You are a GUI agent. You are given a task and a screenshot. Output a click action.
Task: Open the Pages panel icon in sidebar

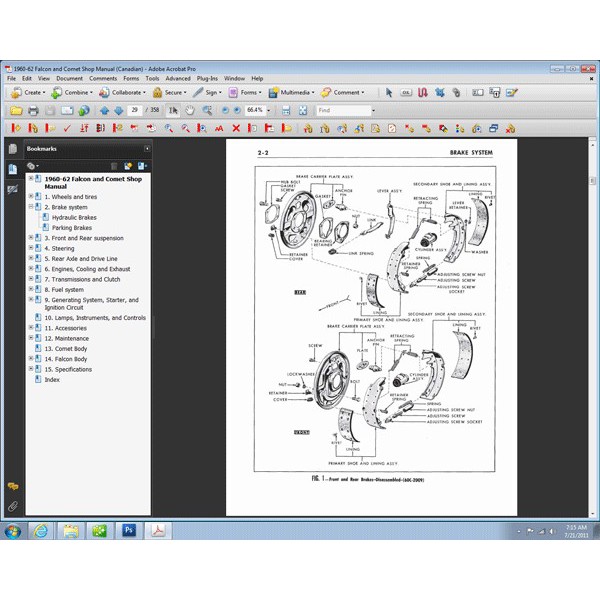coord(13,148)
